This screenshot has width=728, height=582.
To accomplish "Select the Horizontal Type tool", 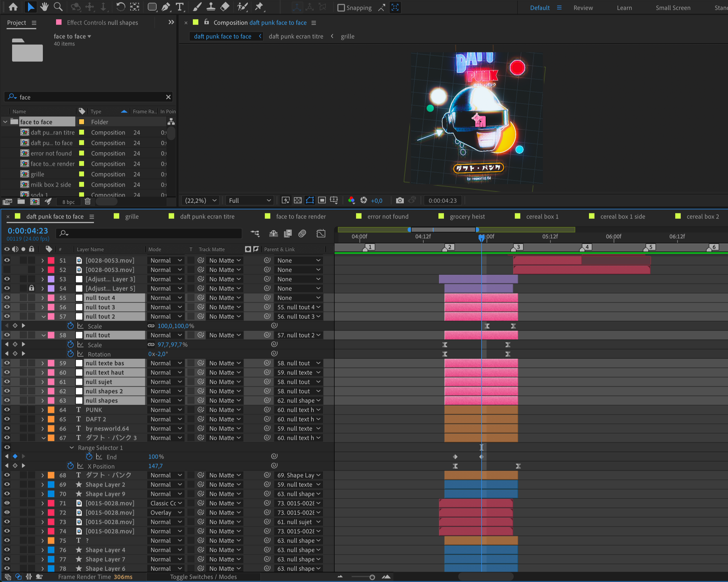I will 180,7.
